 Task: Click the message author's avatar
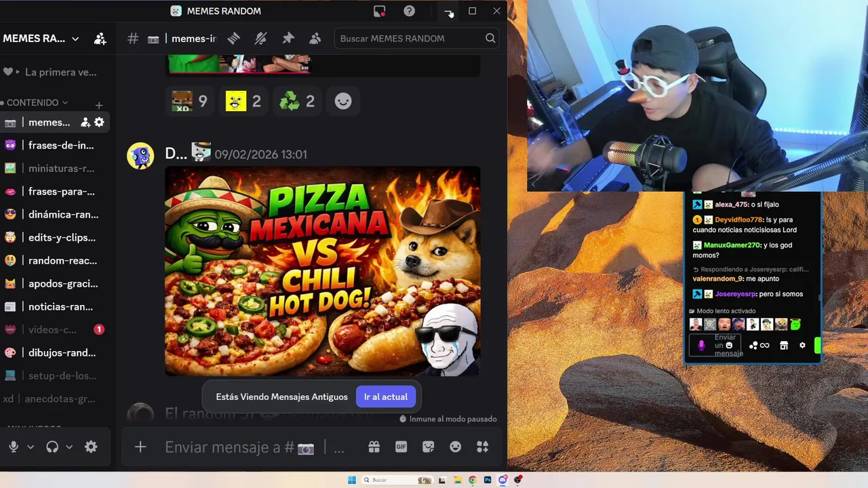click(140, 156)
